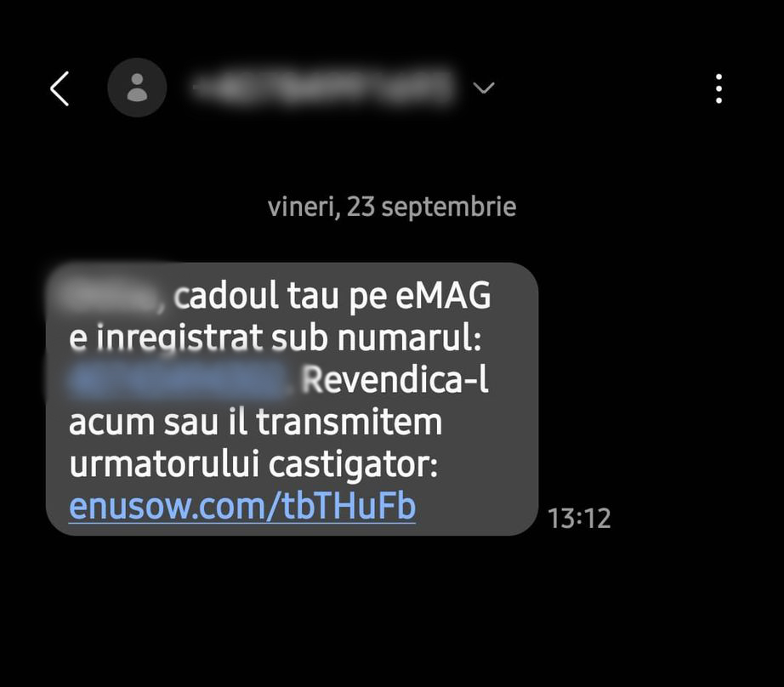784x687 pixels.
Task: Open the enusow.com/tbTHuFb link
Action: [x=242, y=506]
